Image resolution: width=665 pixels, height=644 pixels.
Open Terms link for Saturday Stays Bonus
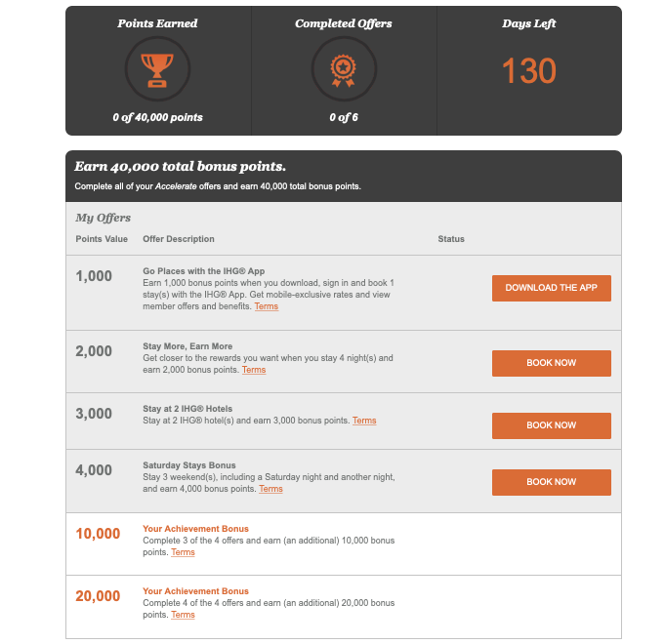coord(270,490)
